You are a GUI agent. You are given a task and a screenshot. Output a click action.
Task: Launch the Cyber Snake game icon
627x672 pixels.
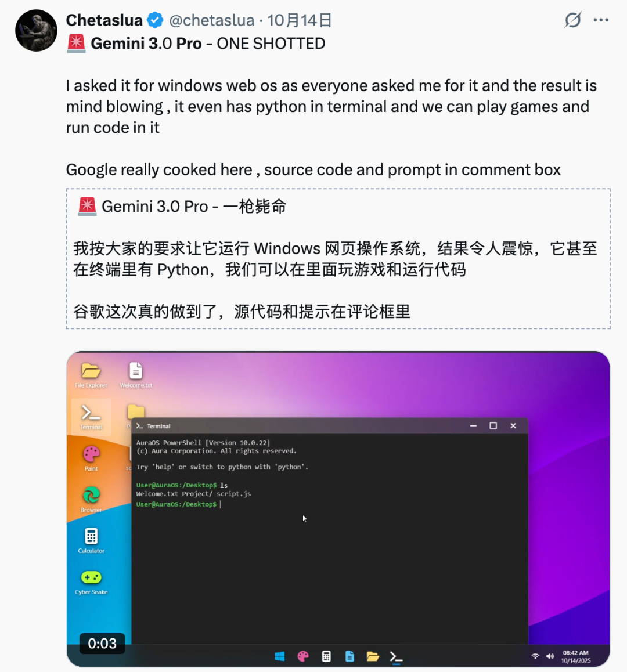pyautogui.click(x=91, y=583)
